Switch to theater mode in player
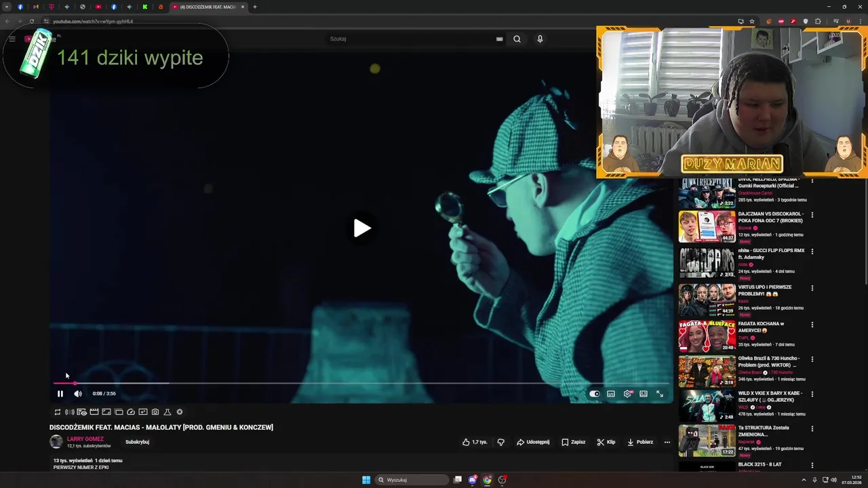Screen dimensions: 868x488 (644, 394)
